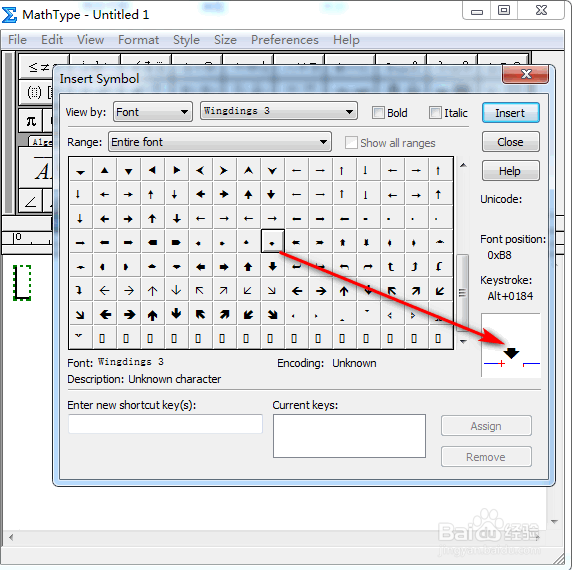Click the left arrow of the horizontal scrollbar
Viewport: 572px width, 570px height.
(x=11, y=537)
